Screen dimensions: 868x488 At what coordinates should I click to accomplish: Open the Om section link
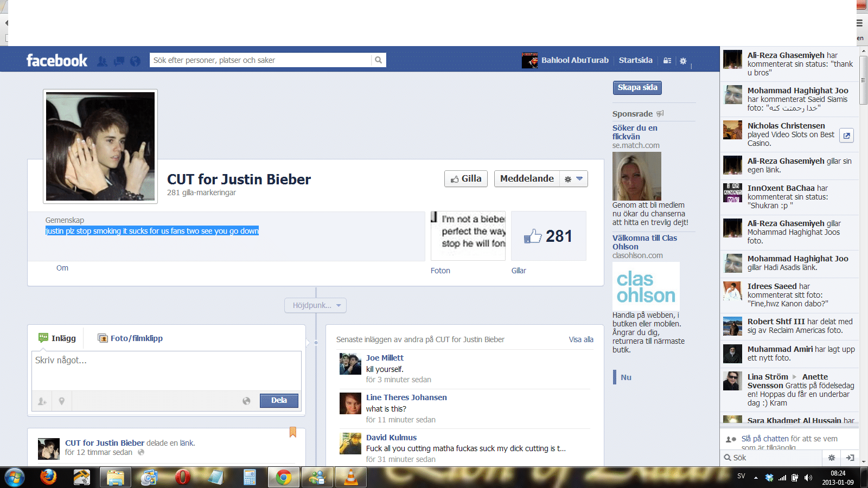point(62,268)
